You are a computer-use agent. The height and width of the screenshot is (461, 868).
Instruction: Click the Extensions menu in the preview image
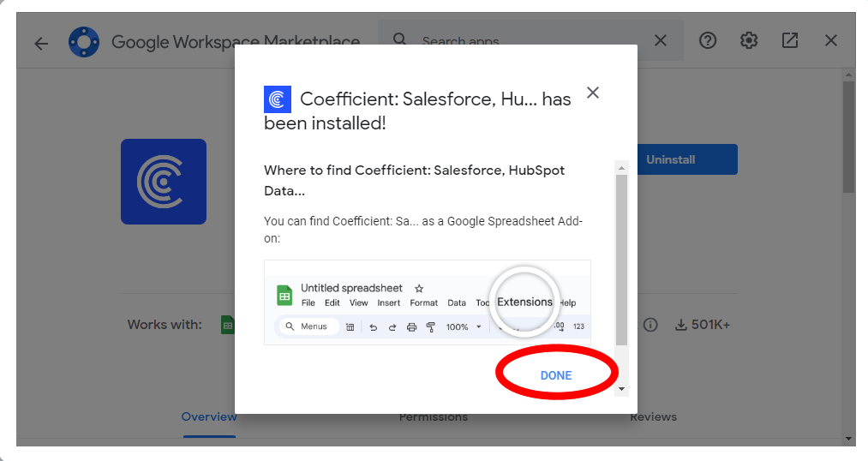click(524, 302)
